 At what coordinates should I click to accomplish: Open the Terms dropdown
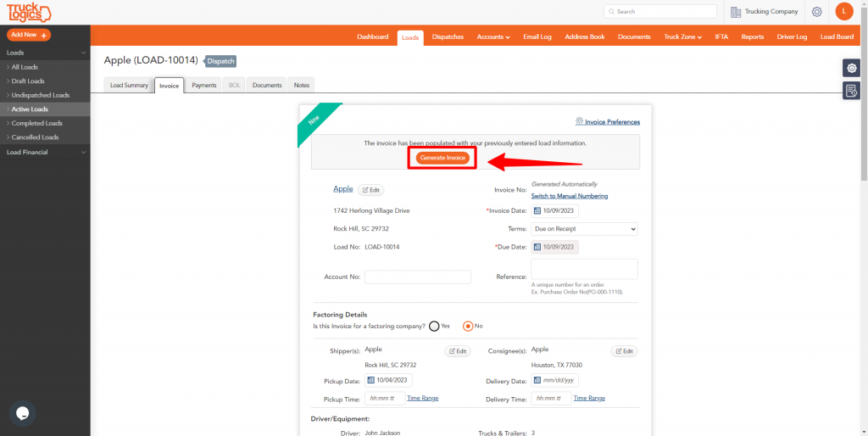coord(584,229)
